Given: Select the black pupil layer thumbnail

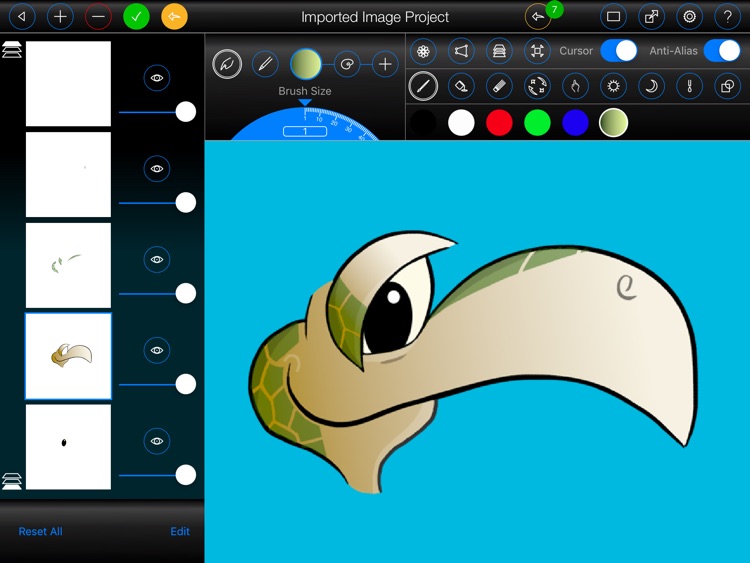Looking at the screenshot, I should (x=68, y=447).
